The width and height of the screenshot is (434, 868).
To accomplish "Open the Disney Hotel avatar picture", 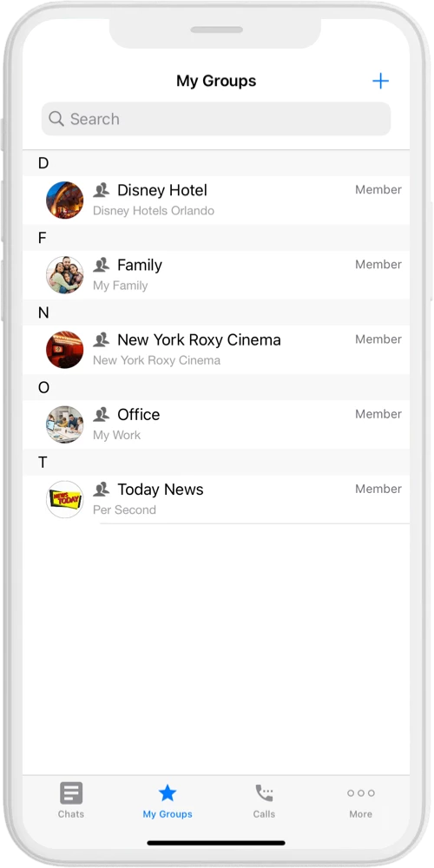I will pos(65,201).
